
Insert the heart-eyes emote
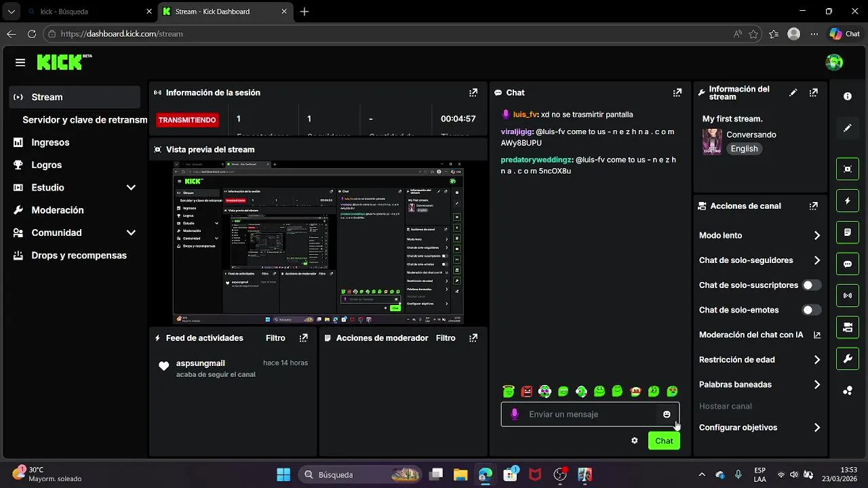coord(672,391)
